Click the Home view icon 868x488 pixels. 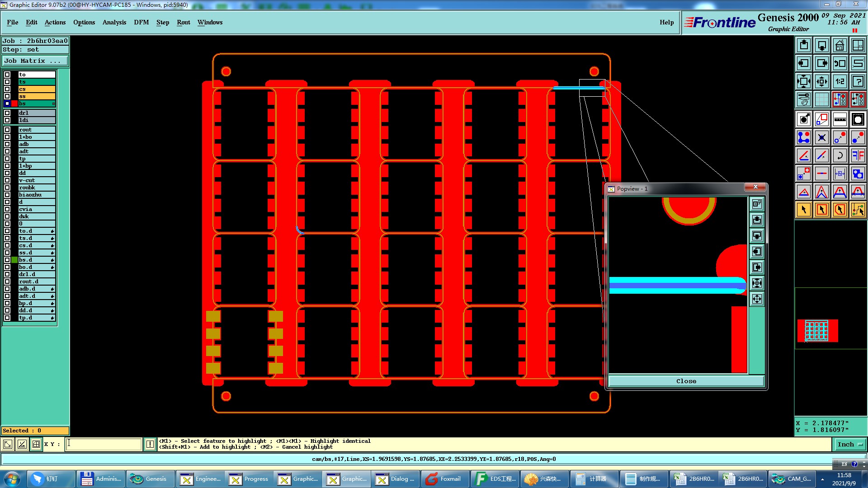(840, 45)
